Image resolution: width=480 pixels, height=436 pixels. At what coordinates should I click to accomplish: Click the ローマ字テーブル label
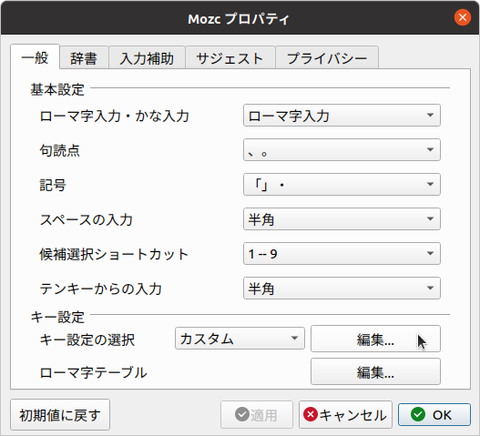(93, 373)
